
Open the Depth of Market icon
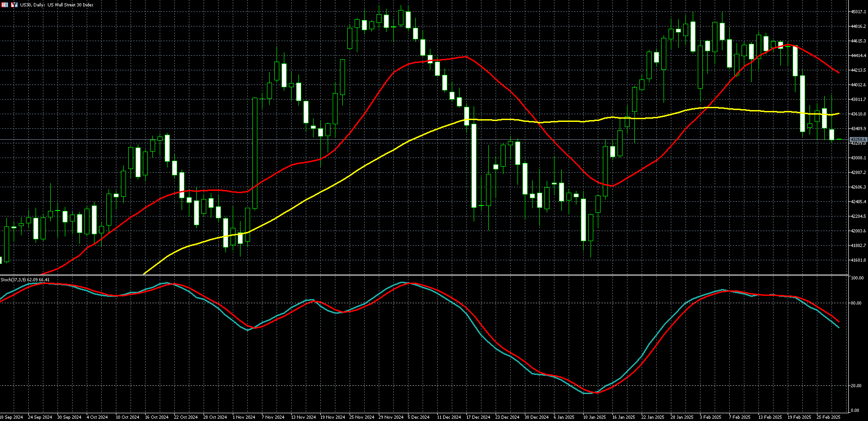5,5
